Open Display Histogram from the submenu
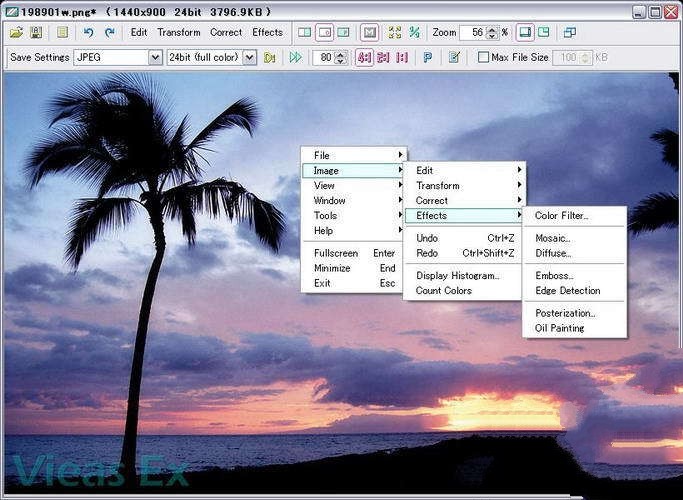This screenshot has height=500, width=683. (464, 275)
